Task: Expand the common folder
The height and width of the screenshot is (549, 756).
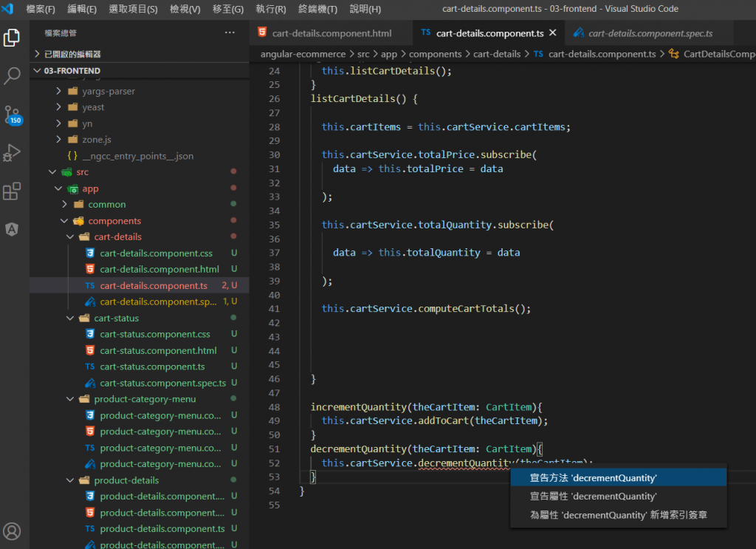Action: pos(106,205)
